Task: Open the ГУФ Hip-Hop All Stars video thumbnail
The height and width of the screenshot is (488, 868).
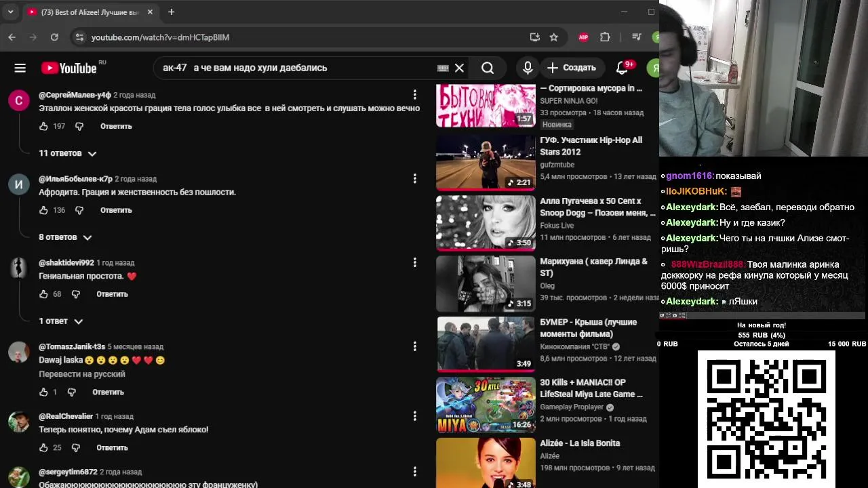Action: click(486, 162)
